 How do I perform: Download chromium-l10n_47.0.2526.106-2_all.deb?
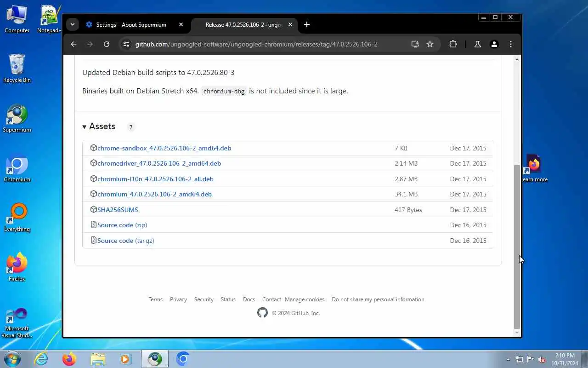(x=155, y=179)
